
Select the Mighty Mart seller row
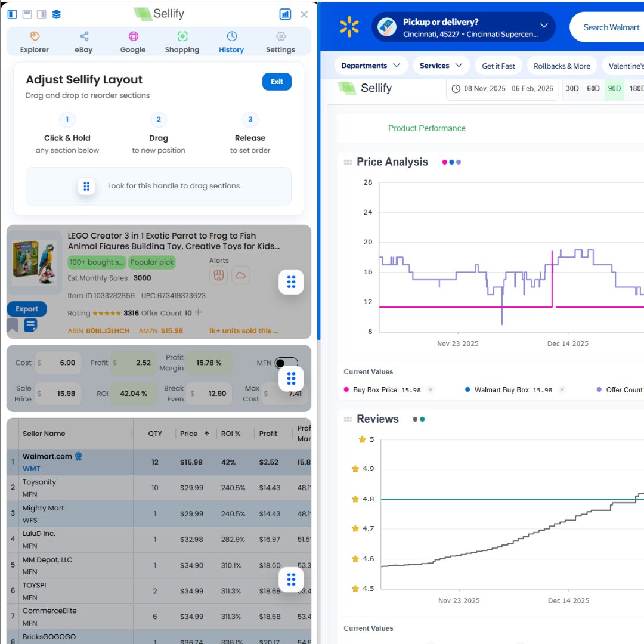coord(159,513)
